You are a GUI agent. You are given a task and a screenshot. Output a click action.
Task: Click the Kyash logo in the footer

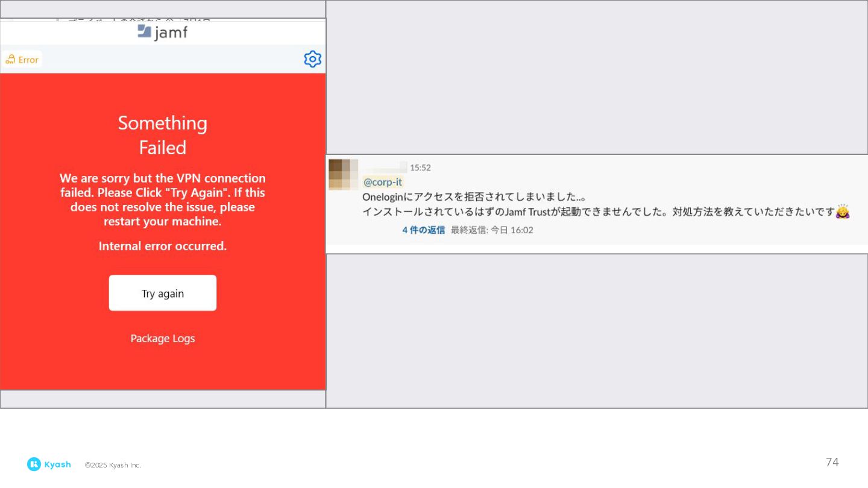pos(49,465)
